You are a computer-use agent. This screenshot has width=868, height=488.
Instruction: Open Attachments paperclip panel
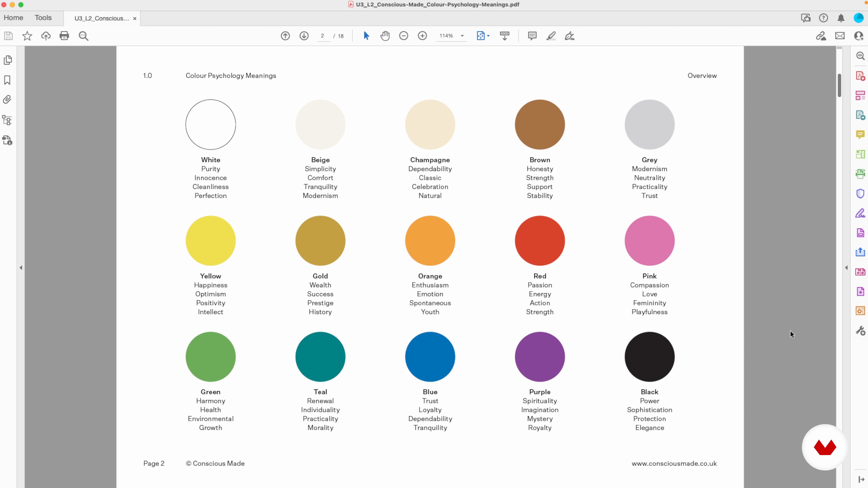(x=7, y=100)
